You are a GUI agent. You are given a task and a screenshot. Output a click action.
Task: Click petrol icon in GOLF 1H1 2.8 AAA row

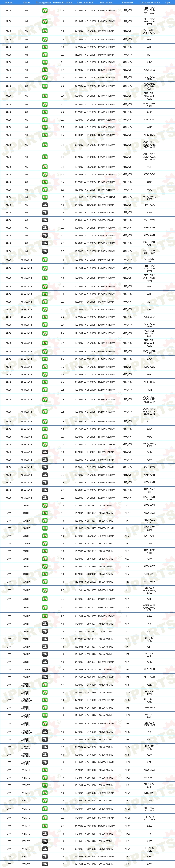point(45,616)
